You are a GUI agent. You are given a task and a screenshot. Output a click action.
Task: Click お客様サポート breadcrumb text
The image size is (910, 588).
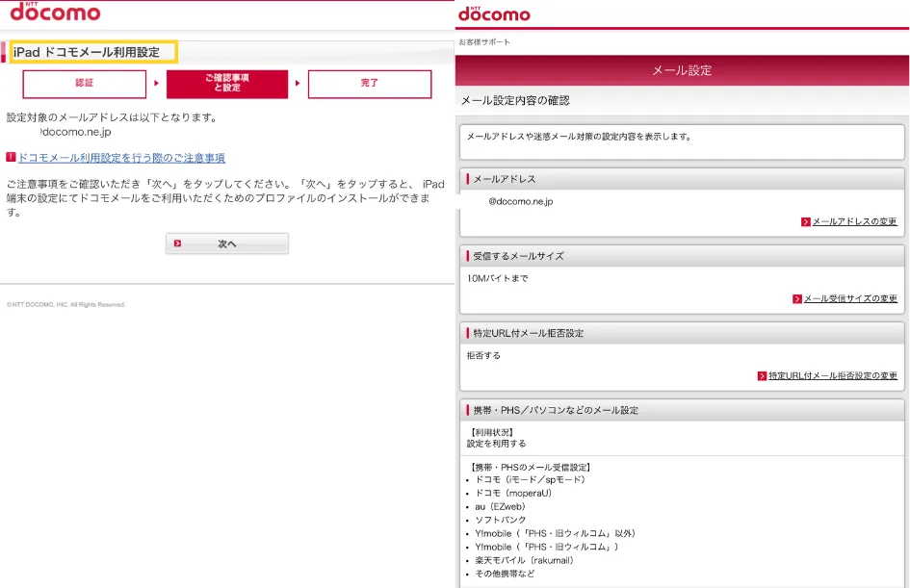[484, 41]
